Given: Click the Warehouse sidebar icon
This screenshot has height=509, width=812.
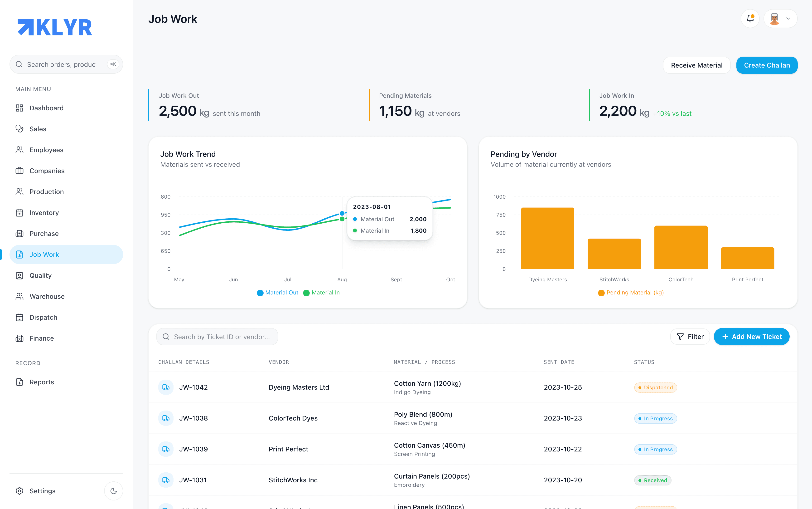Looking at the screenshot, I should click(x=19, y=296).
